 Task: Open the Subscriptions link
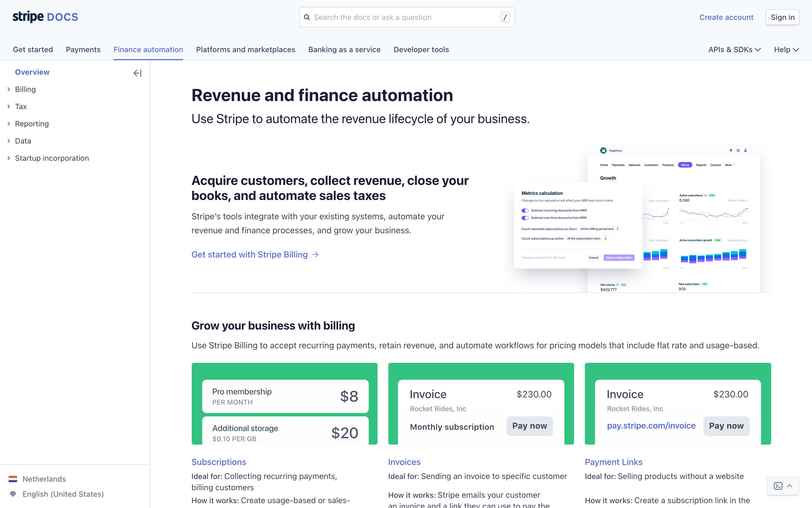click(219, 462)
